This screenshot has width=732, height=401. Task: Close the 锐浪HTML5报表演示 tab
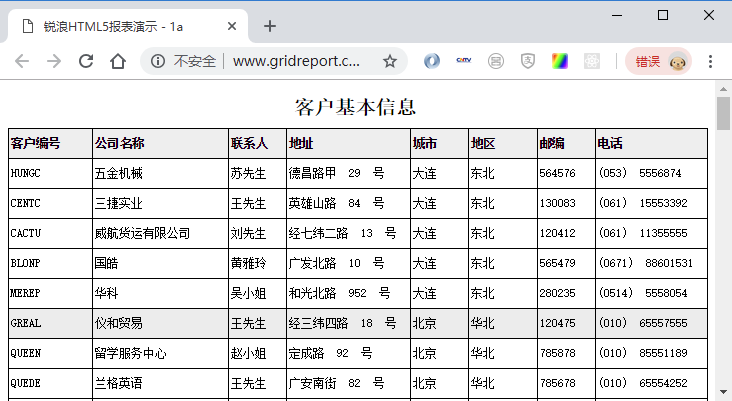click(232, 27)
